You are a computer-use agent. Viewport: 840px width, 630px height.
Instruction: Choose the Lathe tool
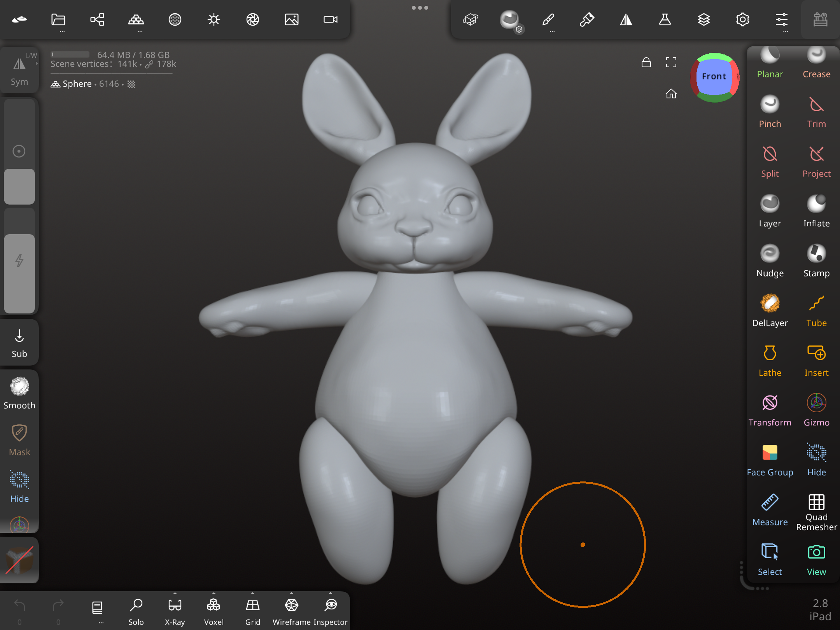770,360
